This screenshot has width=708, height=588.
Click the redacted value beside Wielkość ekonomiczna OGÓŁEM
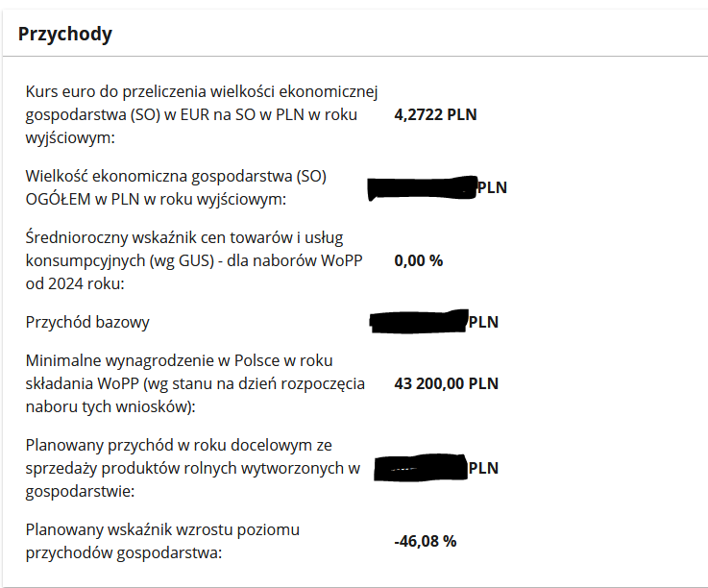(423, 187)
